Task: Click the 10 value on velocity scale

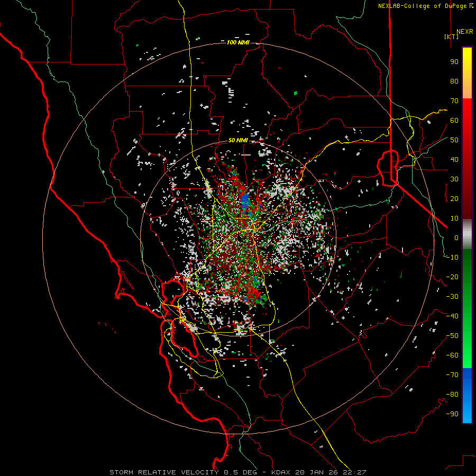Action: point(454,218)
